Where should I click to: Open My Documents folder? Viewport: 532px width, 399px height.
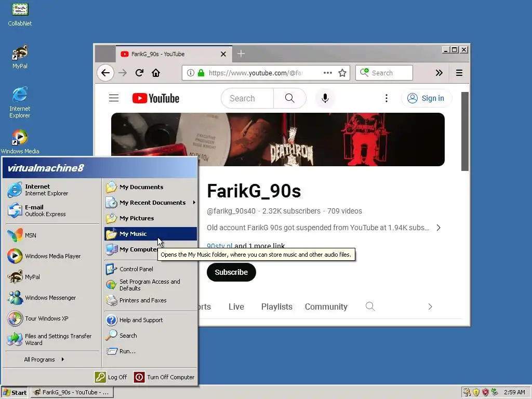pos(150,187)
